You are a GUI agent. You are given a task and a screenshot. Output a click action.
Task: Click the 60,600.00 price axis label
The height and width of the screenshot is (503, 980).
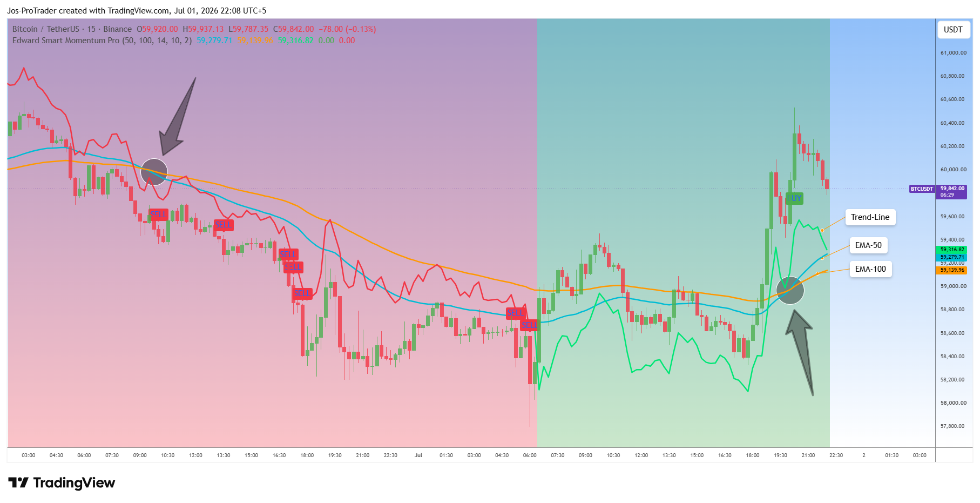953,99
